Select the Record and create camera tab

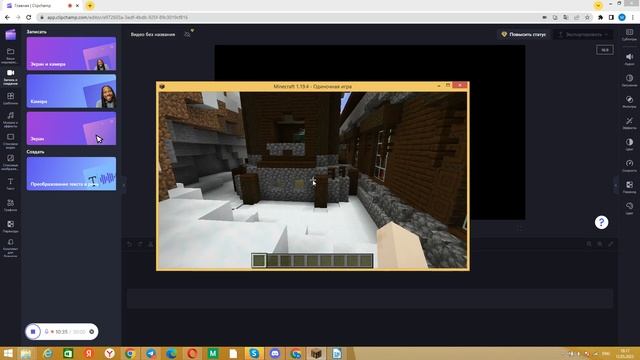click(x=10, y=77)
